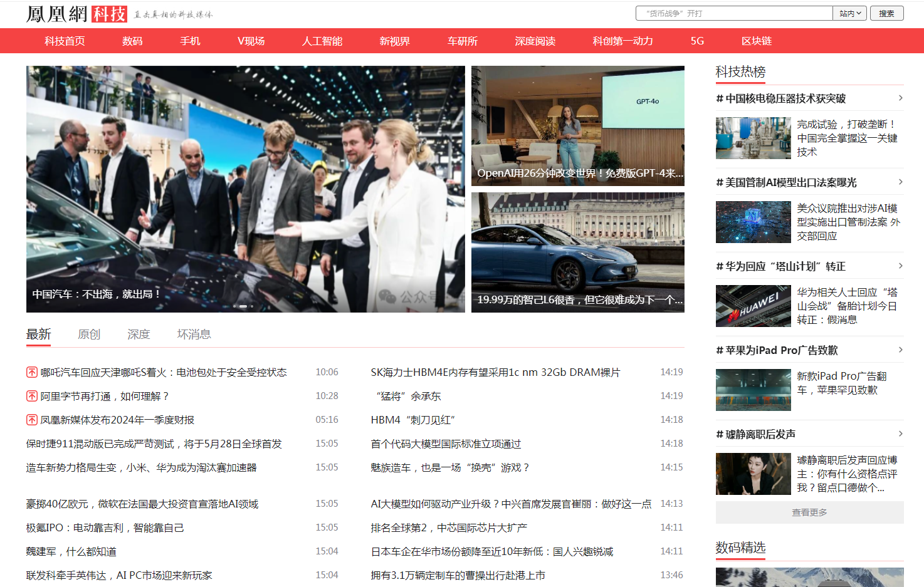Open article 完成试验，打破垄断！
Image resolution: width=924 pixels, height=587 pixels.
click(848, 138)
